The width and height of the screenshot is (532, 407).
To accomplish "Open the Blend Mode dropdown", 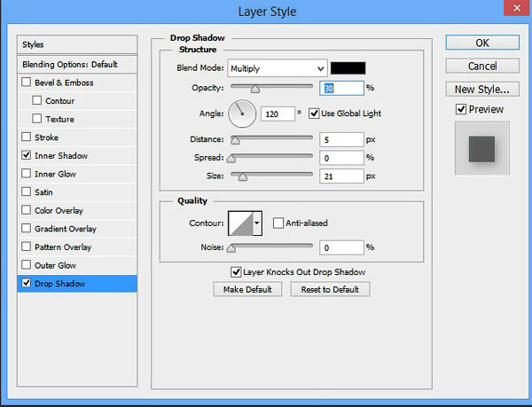I will tap(278, 68).
